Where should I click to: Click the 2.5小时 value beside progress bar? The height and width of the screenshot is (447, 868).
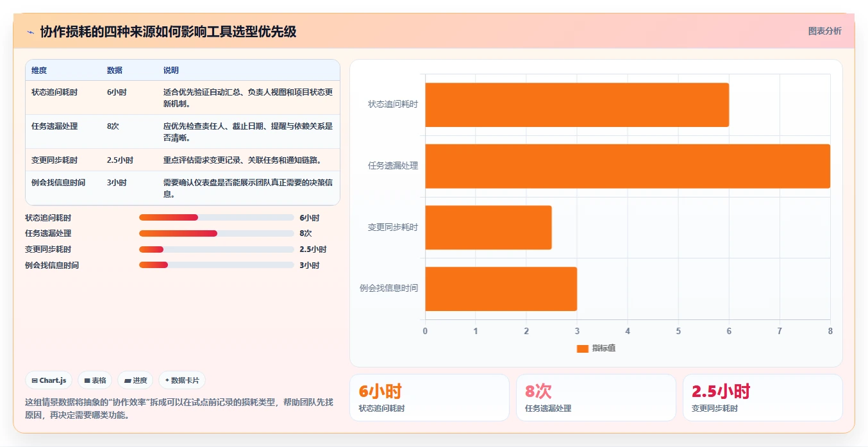pos(313,249)
